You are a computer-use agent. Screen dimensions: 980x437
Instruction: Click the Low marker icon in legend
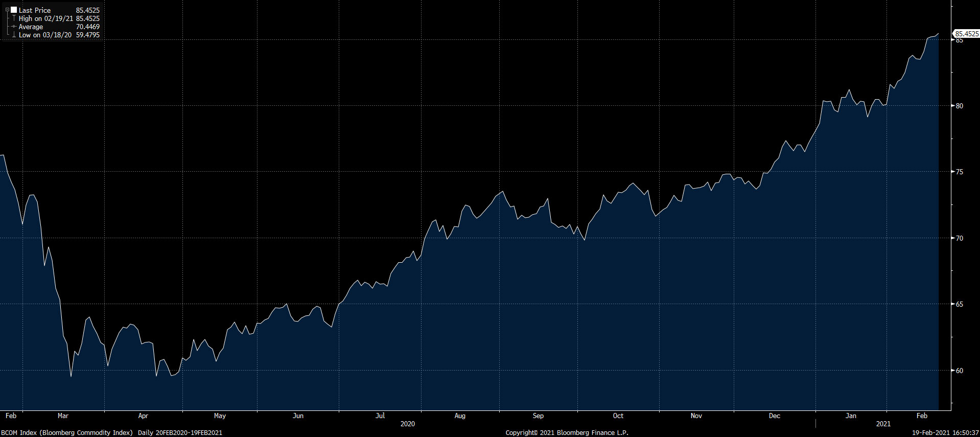point(14,35)
